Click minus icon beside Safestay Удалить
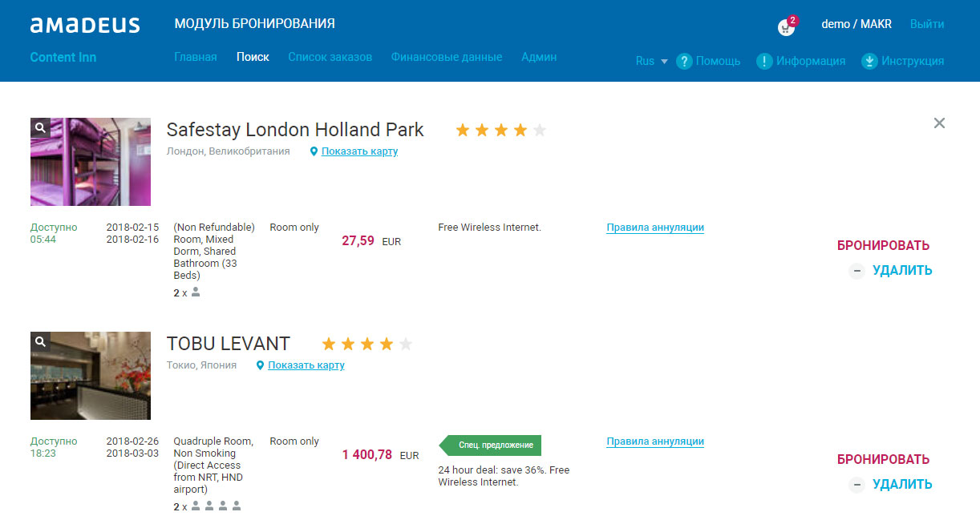980x528 pixels. click(x=857, y=271)
